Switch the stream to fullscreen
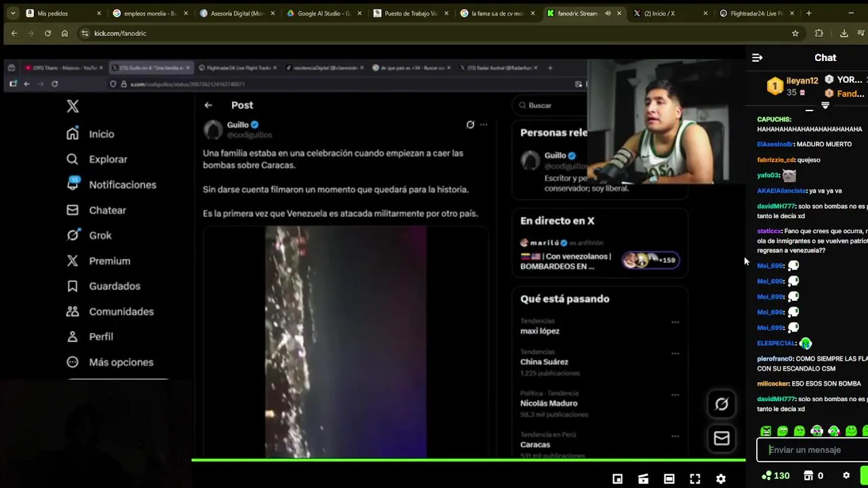 point(695,479)
